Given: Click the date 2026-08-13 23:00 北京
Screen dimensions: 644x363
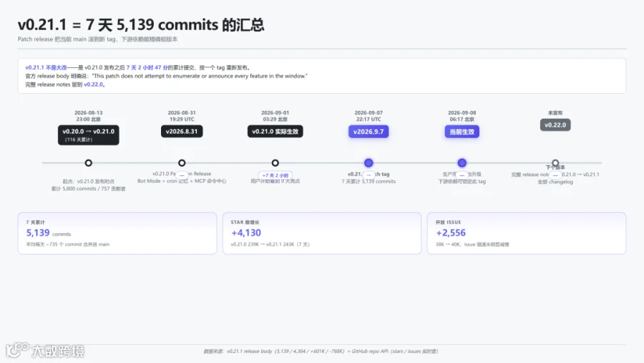Looking at the screenshot, I should pyautogui.click(x=88, y=116).
